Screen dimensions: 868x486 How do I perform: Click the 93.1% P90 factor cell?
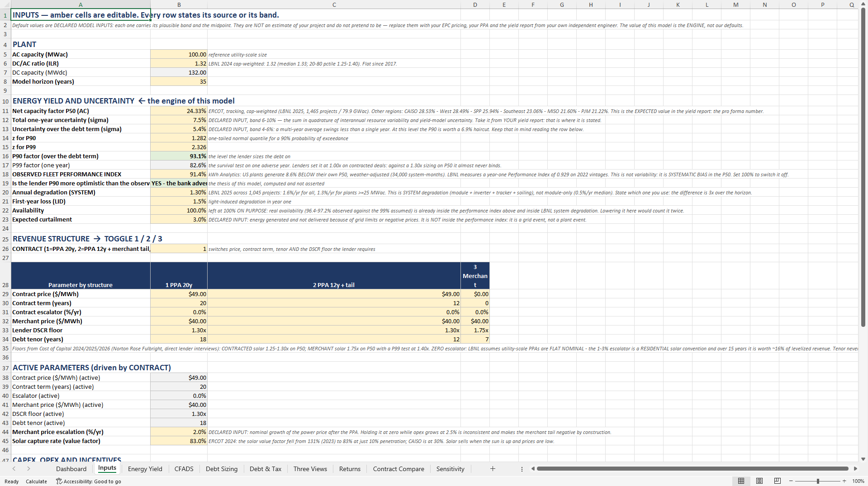(179, 156)
